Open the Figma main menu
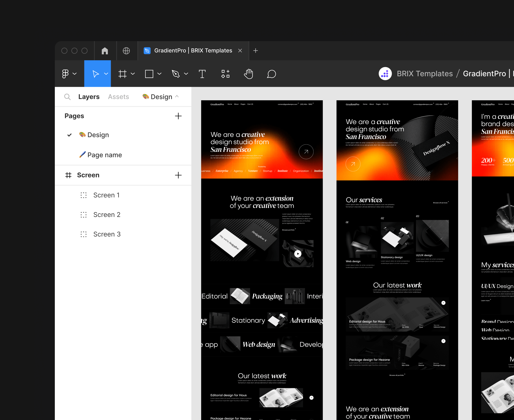The image size is (514, 420). pos(66,74)
